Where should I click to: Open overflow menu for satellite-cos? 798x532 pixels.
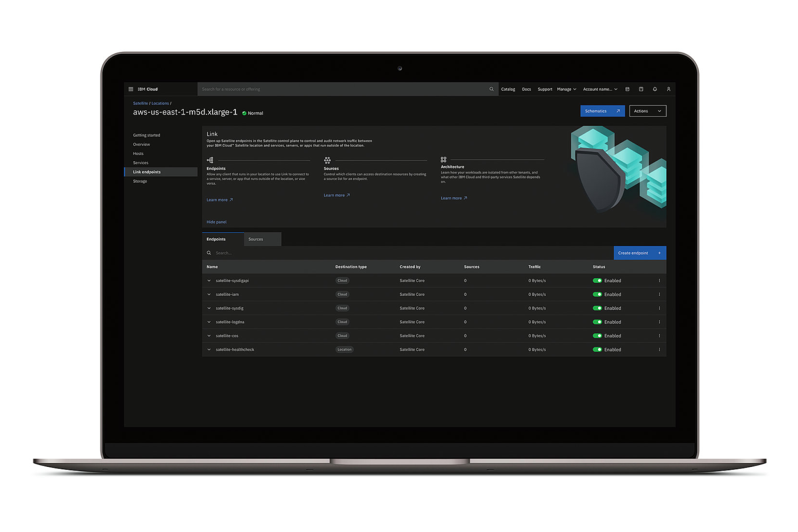click(x=659, y=336)
